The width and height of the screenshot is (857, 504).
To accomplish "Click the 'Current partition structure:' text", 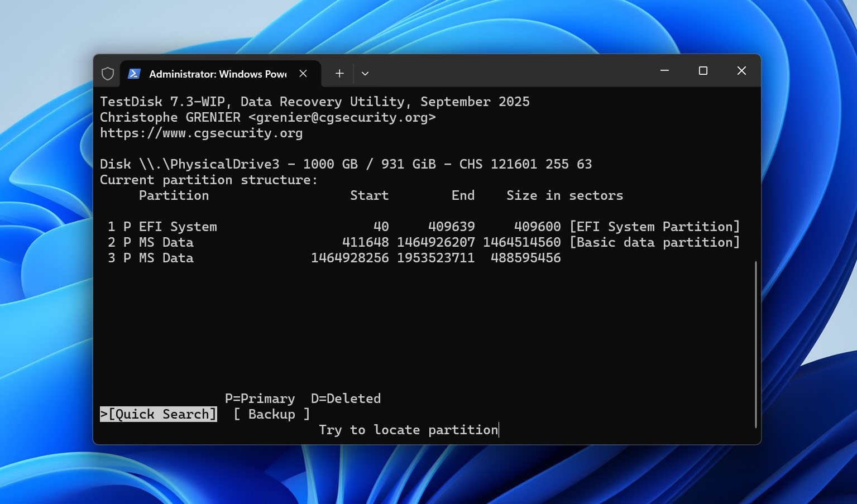I will [209, 180].
